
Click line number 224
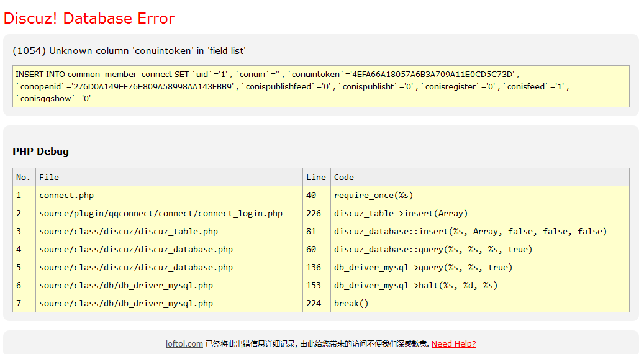pos(317,304)
